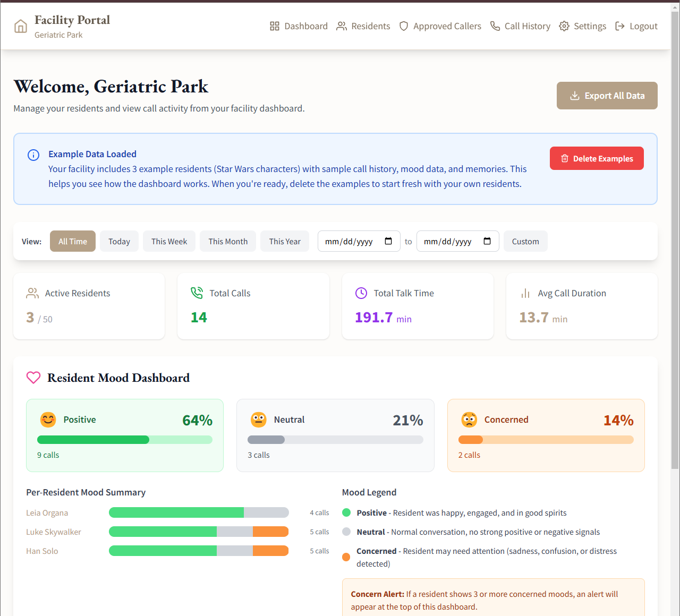Select the This Year filter
This screenshot has height=616, width=680.
pyautogui.click(x=285, y=241)
